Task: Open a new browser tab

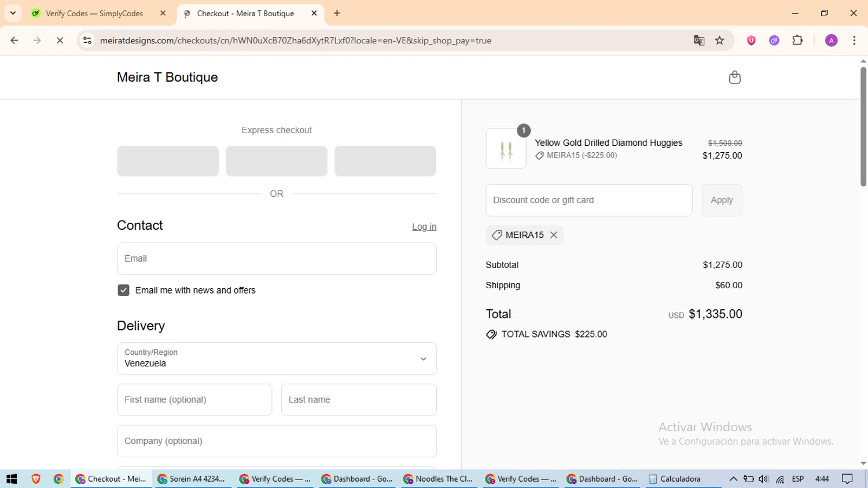Action: tap(337, 13)
